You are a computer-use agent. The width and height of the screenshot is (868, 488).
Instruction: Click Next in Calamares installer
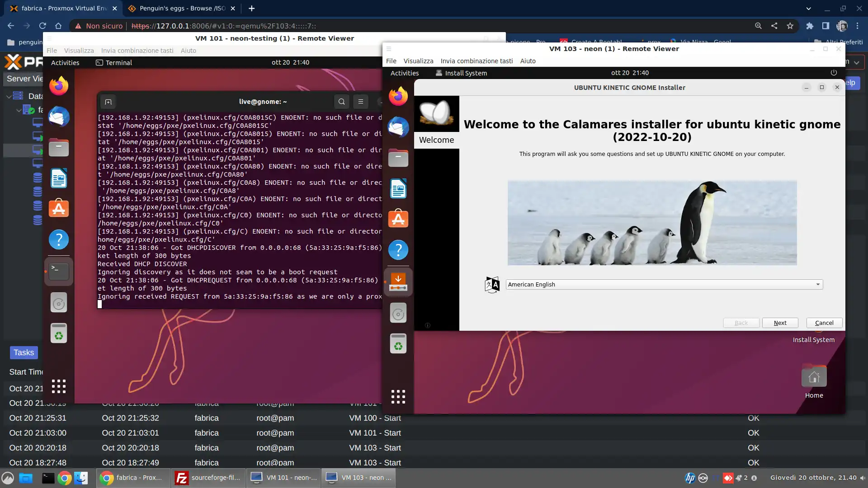(x=780, y=322)
